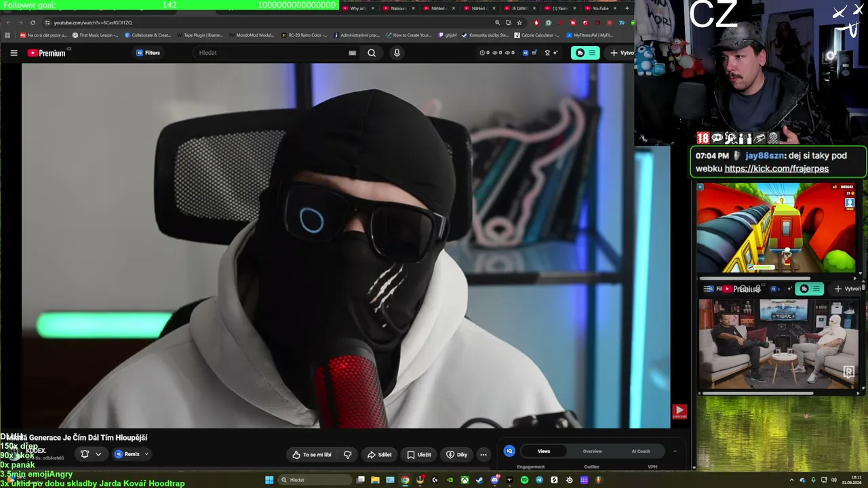Viewport: 868px width, 488px height.
Task: Open 'Administrativní prac...' bookmark
Action: [357, 35]
